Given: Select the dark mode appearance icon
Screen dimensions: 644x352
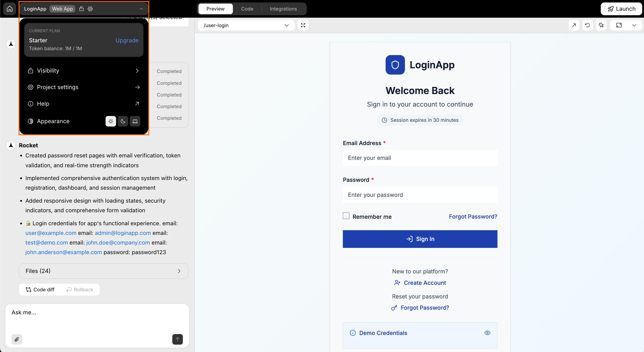Looking at the screenshot, I should (x=123, y=121).
